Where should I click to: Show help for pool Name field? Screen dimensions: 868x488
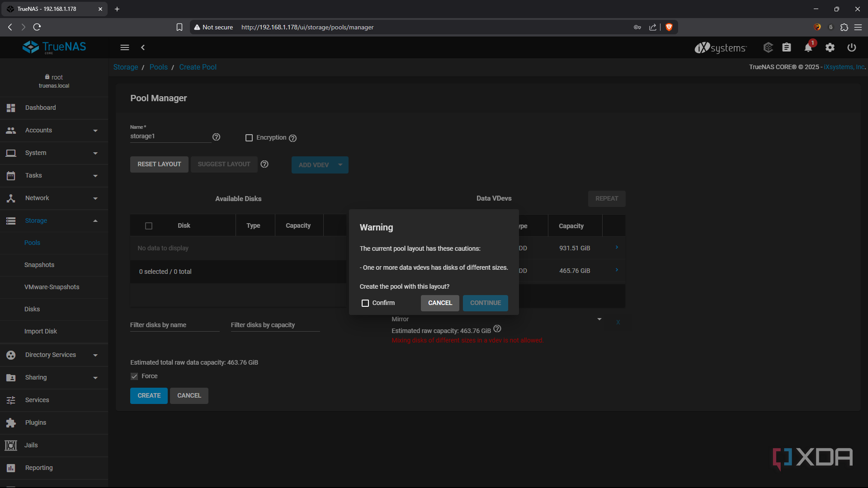tap(217, 137)
